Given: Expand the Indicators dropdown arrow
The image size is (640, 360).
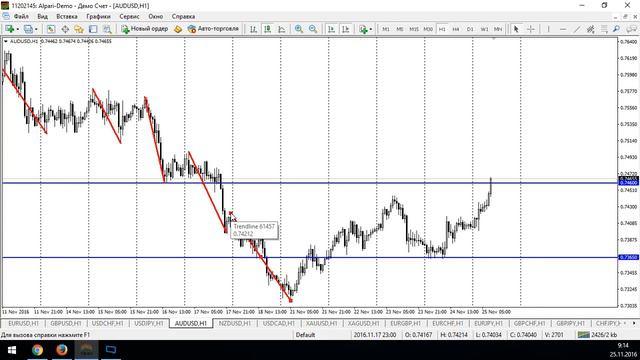Looking at the screenshot, I should click(x=370, y=29).
